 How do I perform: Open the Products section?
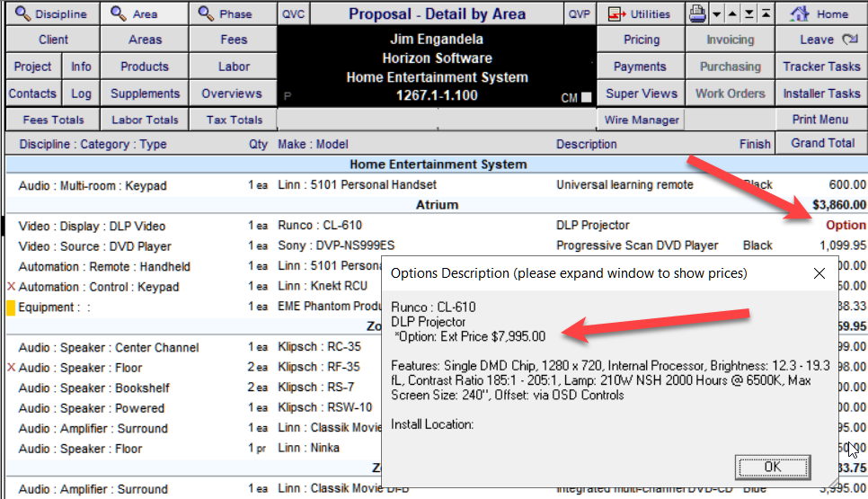point(145,67)
